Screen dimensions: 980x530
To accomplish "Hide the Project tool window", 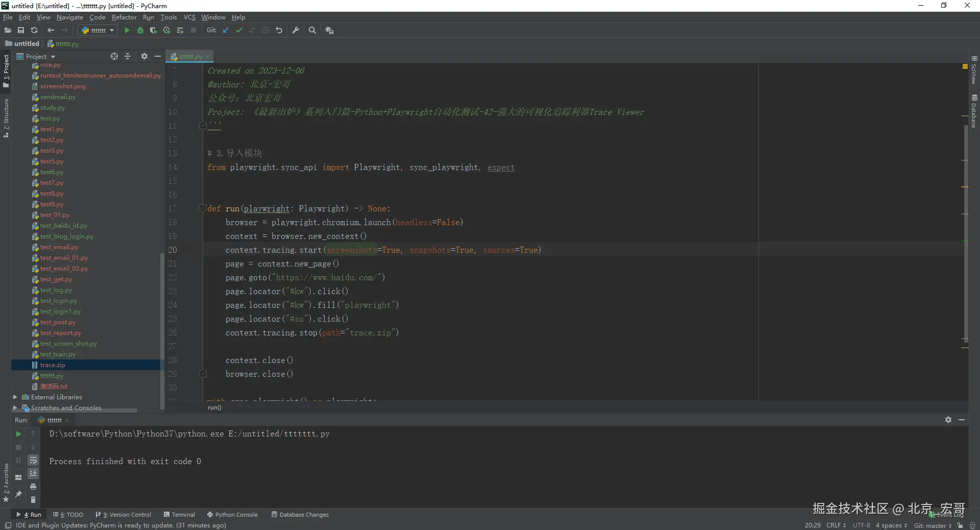I will [x=158, y=56].
